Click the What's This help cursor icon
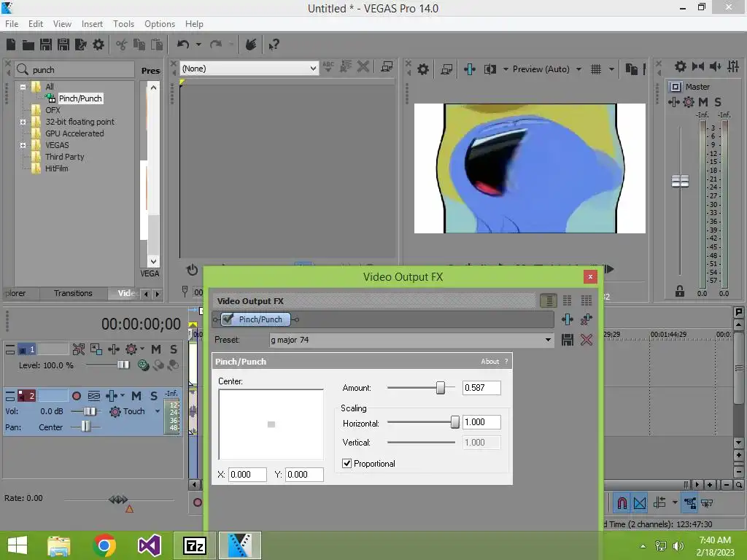The height and width of the screenshot is (560, 747). [274, 44]
